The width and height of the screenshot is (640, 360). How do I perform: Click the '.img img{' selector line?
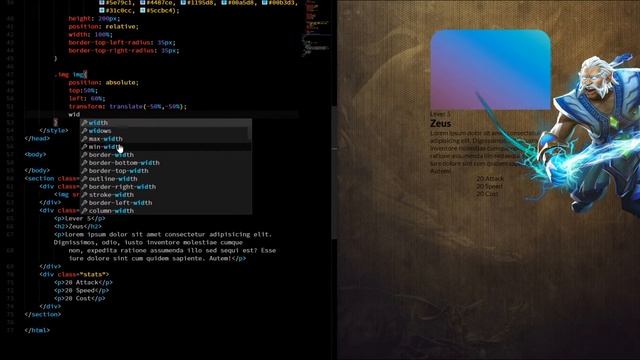coord(70,75)
